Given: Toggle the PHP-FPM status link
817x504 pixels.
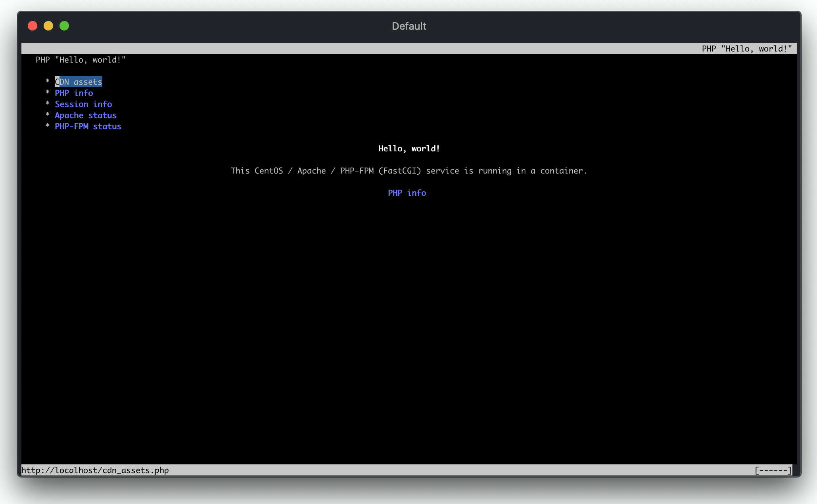Looking at the screenshot, I should [88, 126].
